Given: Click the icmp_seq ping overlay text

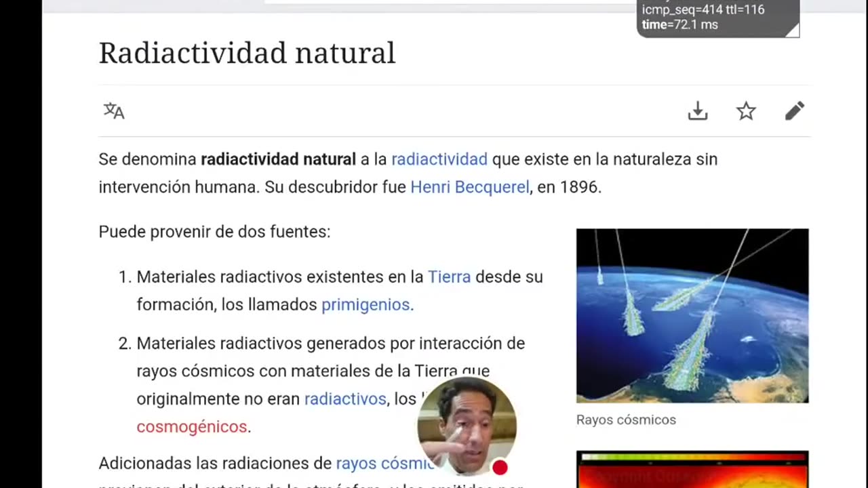Looking at the screenshot, I should click(703, 9).
